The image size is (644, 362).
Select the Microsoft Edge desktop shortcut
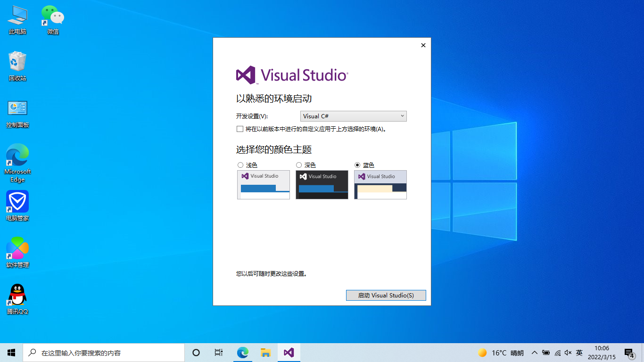(x=17, y=163)
